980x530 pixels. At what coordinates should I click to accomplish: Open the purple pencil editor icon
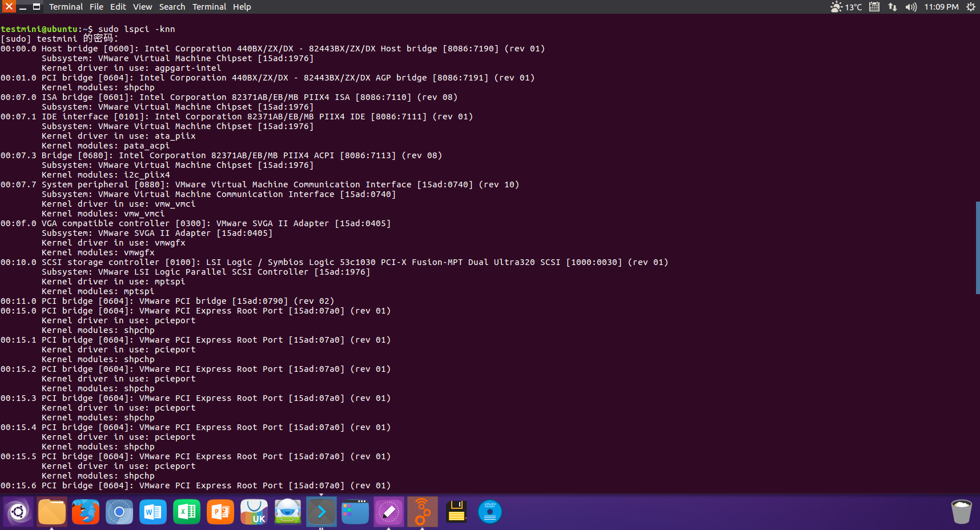[389, 512]
